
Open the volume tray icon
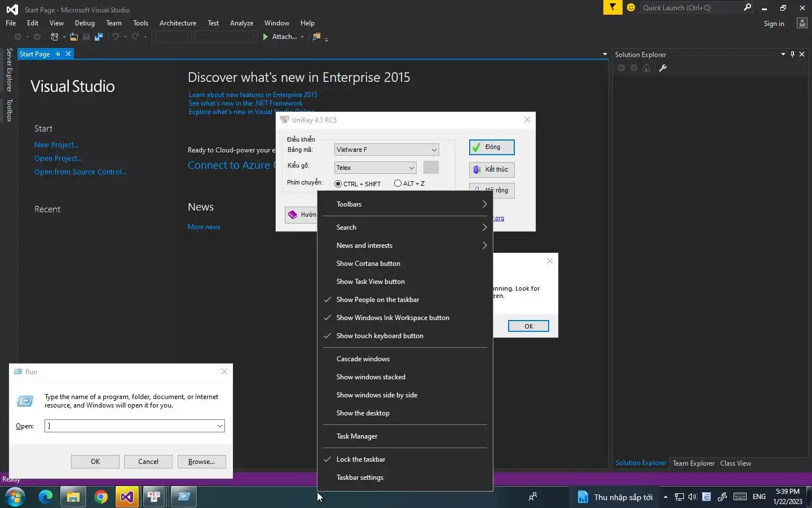tap(692, 497)
